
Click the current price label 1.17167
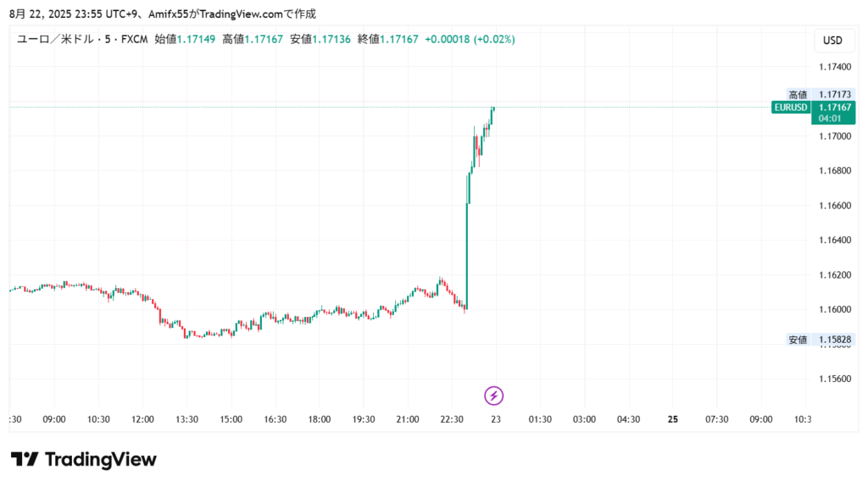tap(835, 108)
